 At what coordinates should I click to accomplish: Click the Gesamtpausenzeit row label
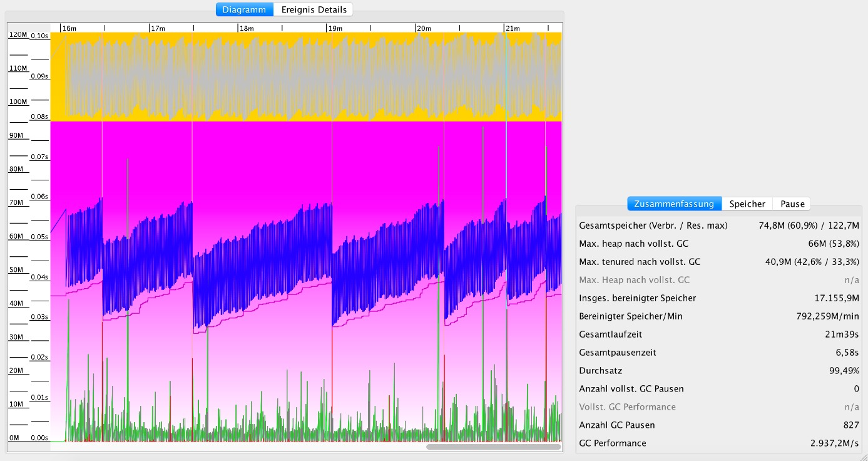[x=617, y=352]
